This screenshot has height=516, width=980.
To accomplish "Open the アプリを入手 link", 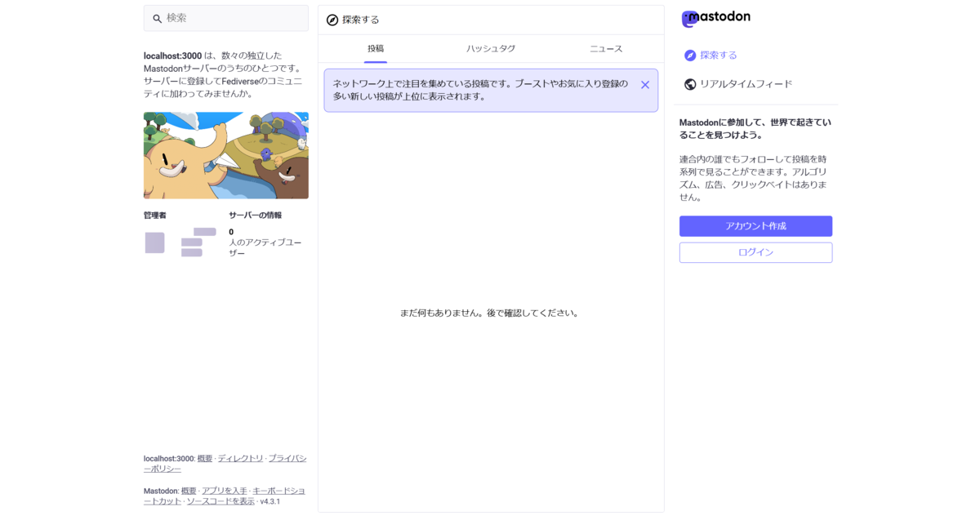I will coord(225,491).
